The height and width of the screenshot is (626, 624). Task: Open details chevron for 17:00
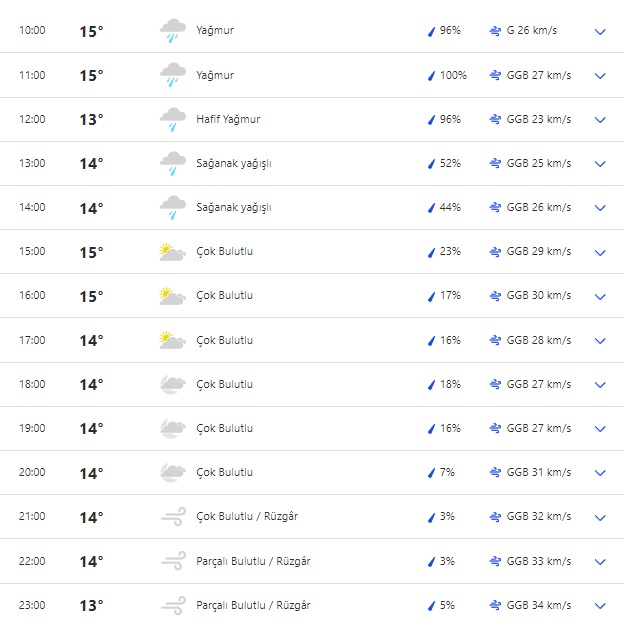point(600,341)
